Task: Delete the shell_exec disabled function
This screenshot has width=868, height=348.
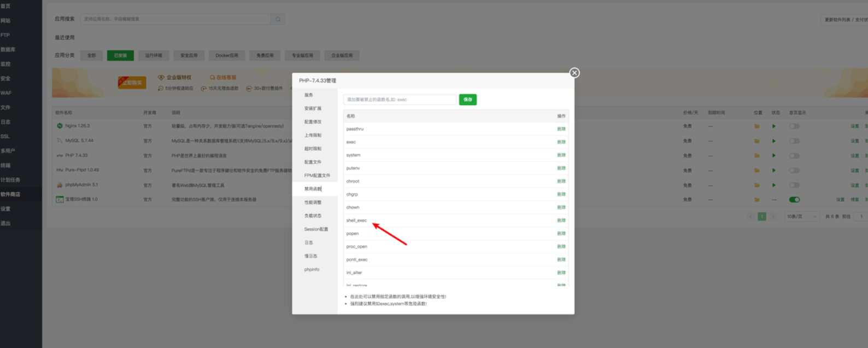Action: click(561, 221)
